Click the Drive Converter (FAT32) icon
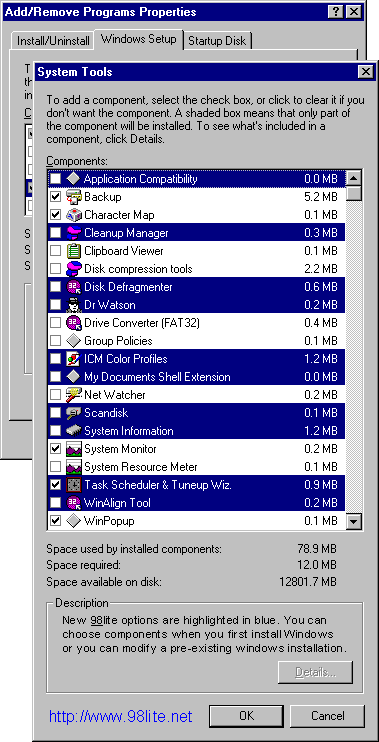Image resolution: width=379 pixels, height=742 pixels. click(x=73, y=323)
